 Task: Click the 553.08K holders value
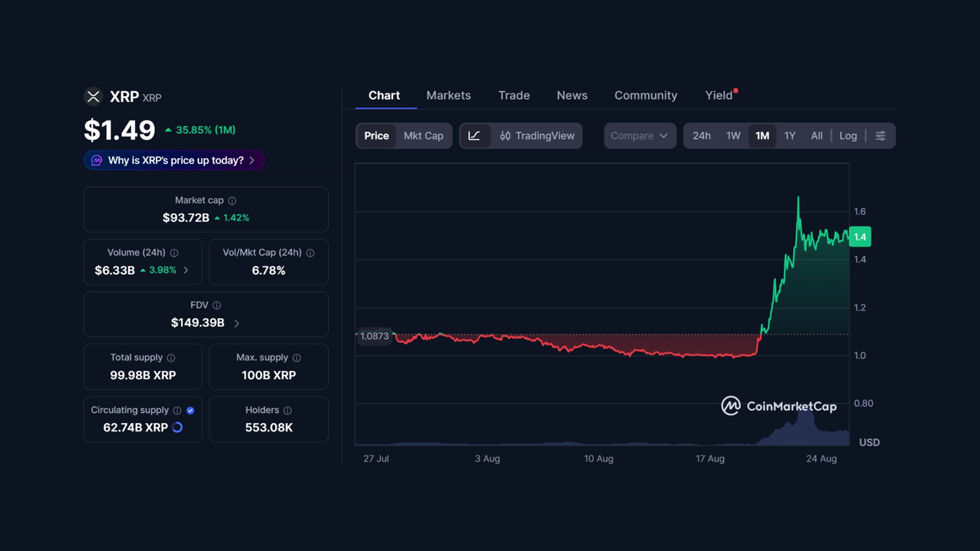269,428
